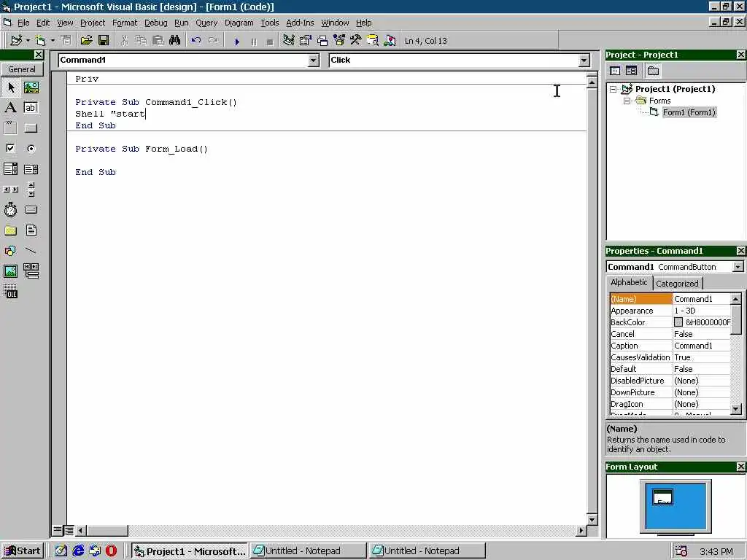This screenshot has height=560, width=747.
Task: Undo the last edit via toolbar
Action: point(196,41)
